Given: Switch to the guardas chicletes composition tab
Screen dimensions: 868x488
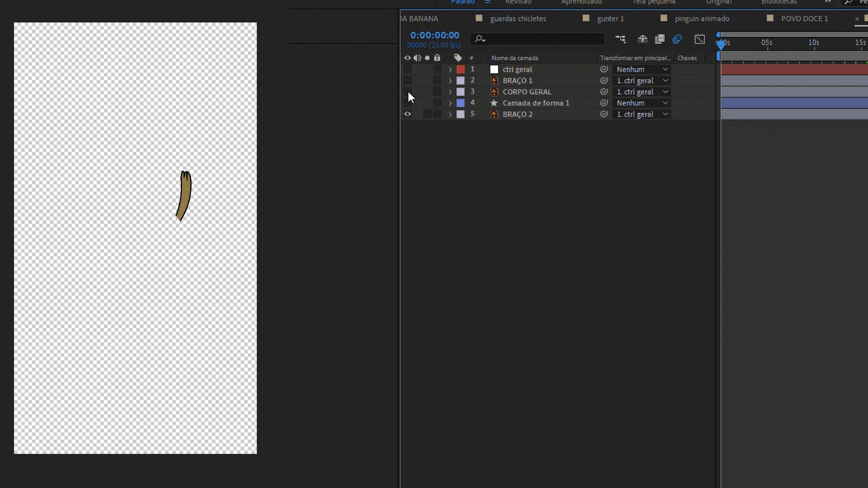Looking at the screenshot, I should pos(518,19).
